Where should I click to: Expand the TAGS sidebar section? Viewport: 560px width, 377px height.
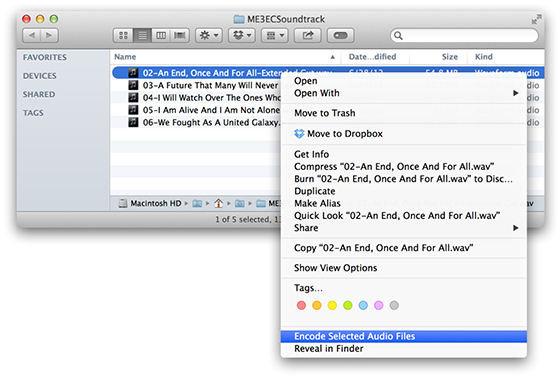[33, 113]
